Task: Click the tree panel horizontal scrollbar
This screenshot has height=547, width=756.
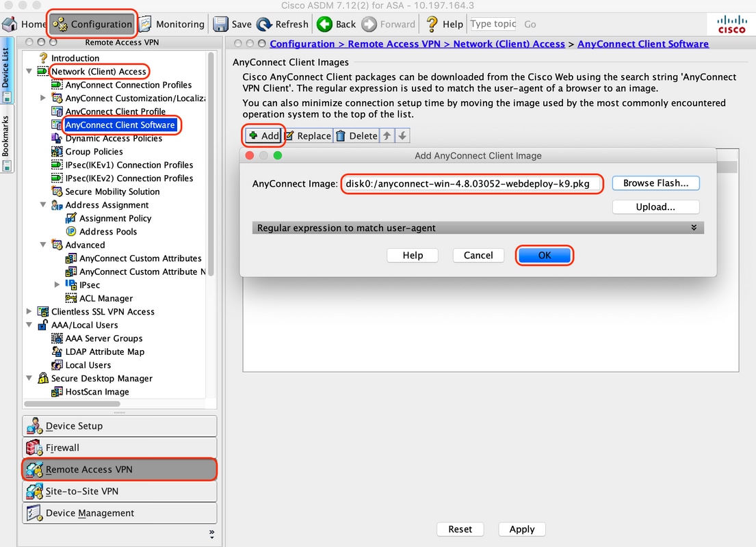Action: tap(73, 404)
